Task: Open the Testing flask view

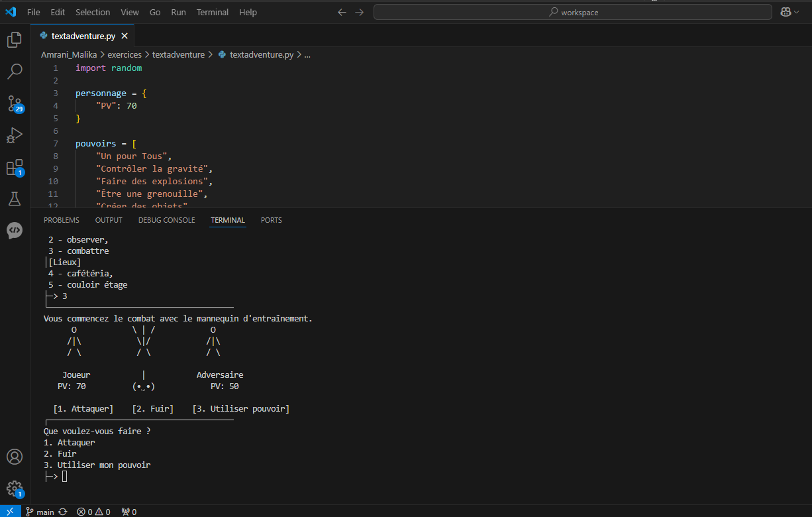Action: [x=15, y=199]
